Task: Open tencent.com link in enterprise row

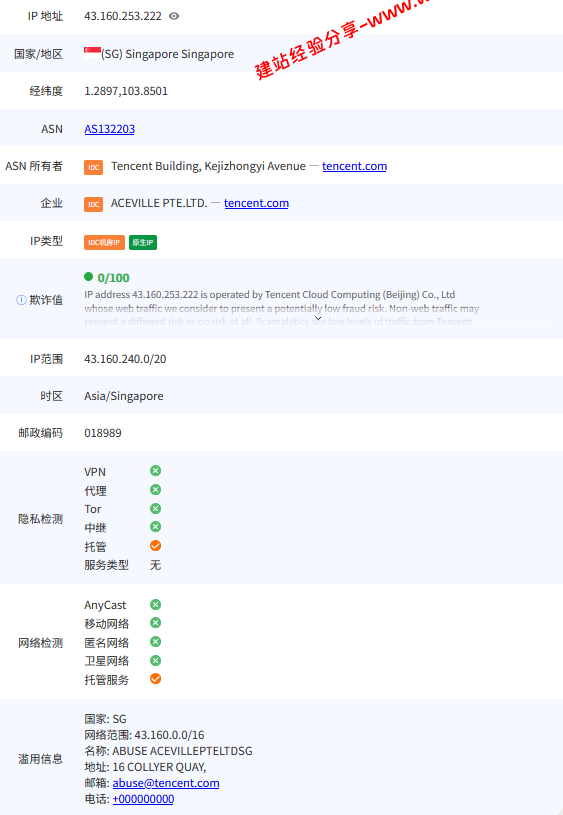Action: pyautogui.click(x=256, y=203)
